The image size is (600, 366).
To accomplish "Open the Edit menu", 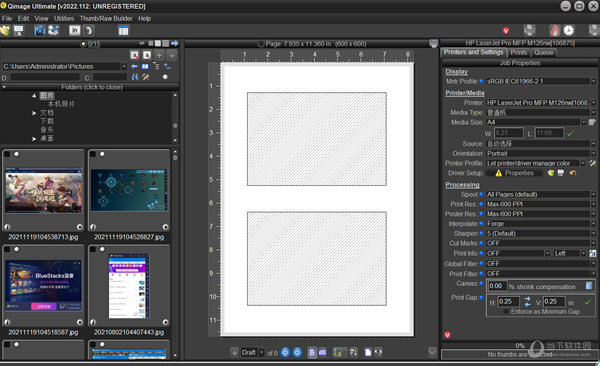I will coord(23,18).
